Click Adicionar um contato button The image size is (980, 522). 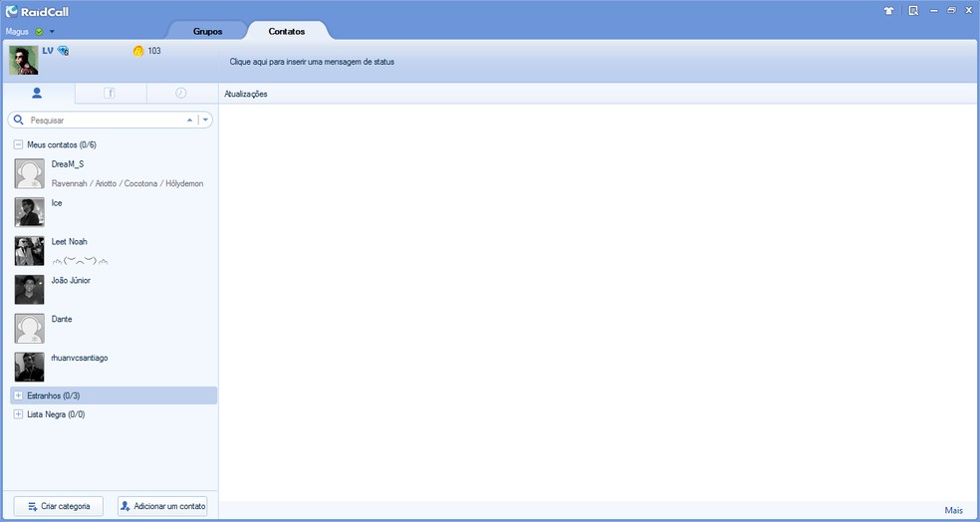point(162,506)
